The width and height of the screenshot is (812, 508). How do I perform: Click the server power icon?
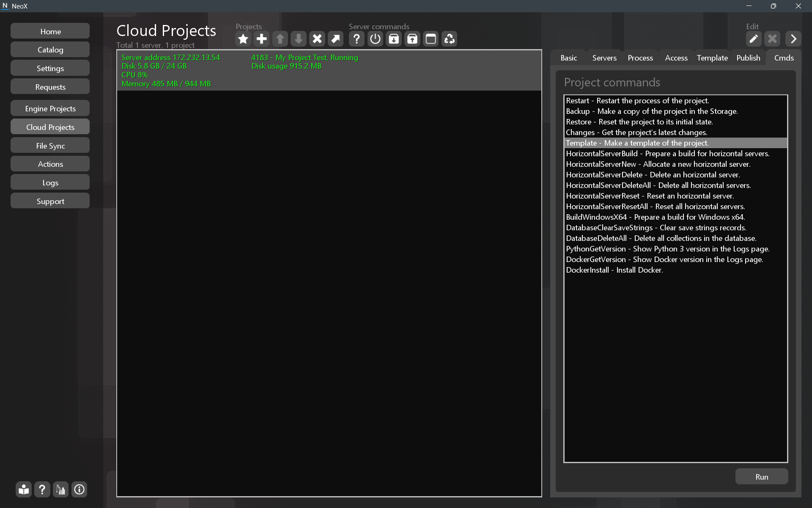(x=375, y=39)
